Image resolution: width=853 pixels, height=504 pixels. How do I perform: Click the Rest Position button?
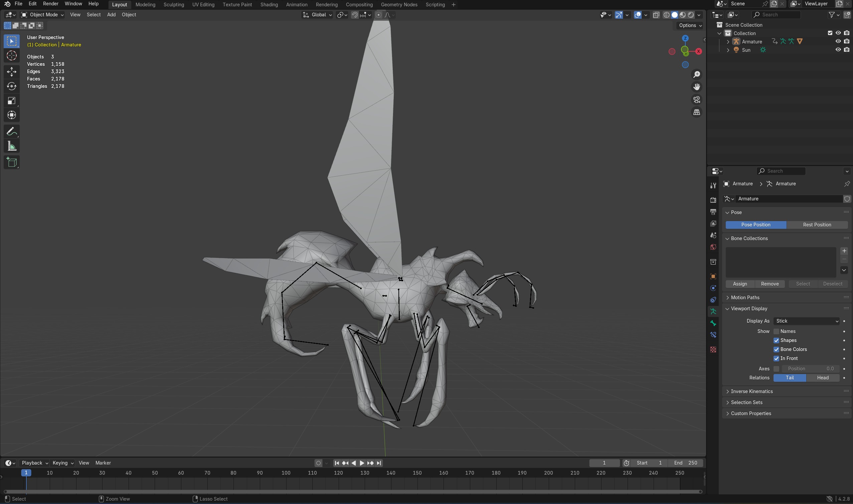pos(817,225)
